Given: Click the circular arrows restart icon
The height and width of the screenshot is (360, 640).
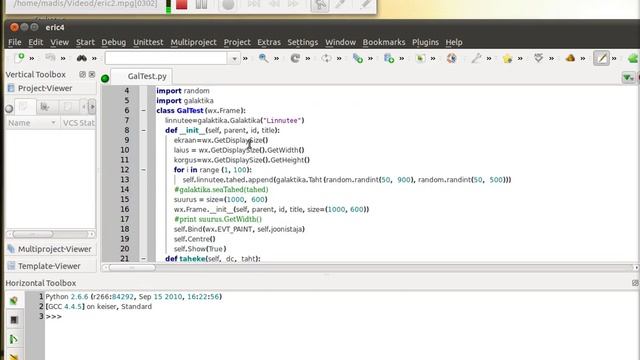Looking at the screenshot, I should 326,58.
